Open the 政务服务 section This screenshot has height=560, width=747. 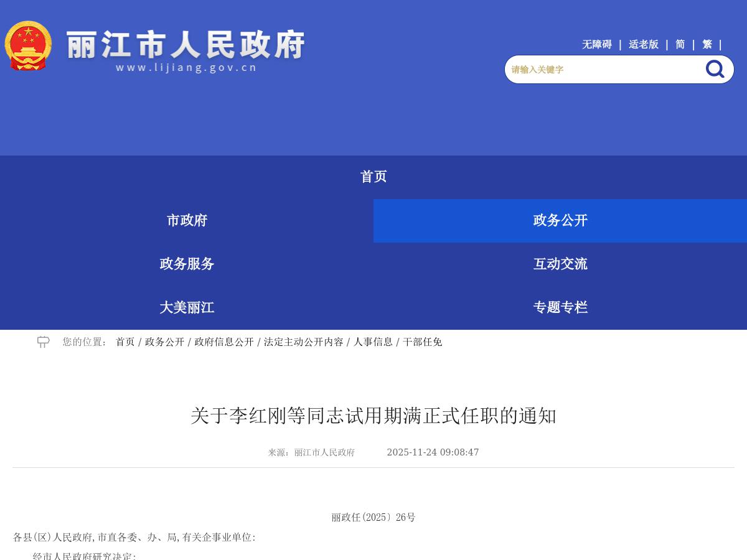pyautogui.click(x=186, y=264)
